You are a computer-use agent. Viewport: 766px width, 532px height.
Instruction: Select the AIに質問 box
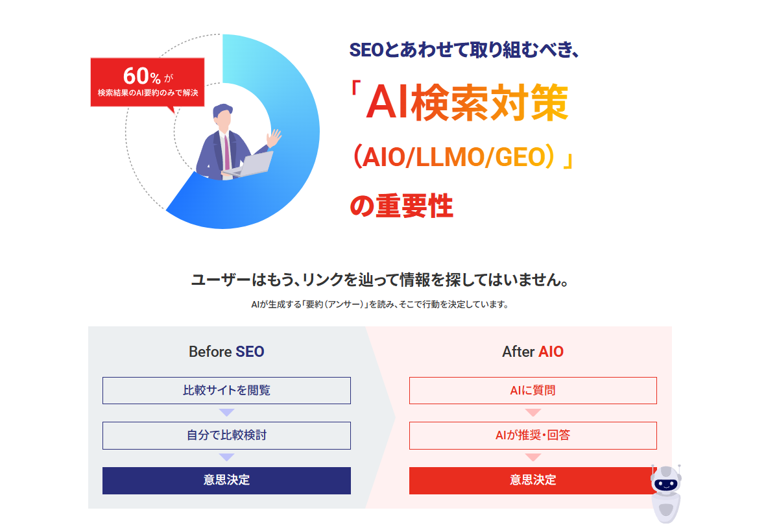[x=533, y=391]
